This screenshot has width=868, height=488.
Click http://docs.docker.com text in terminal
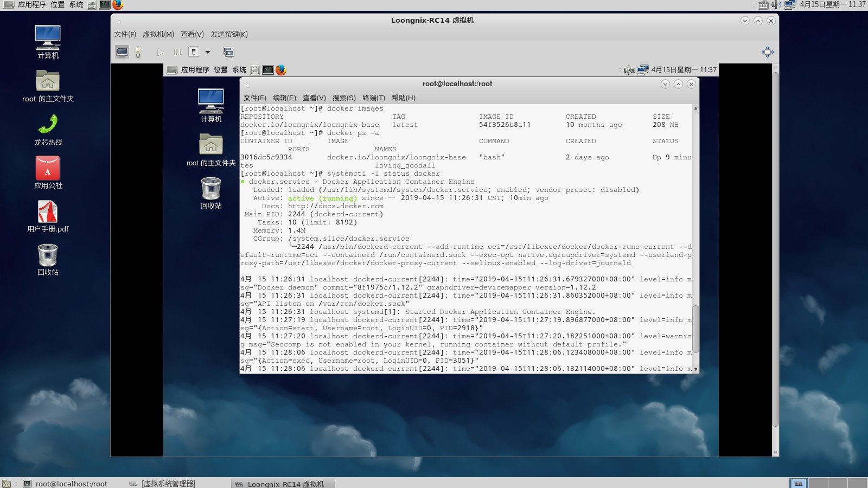point(336,206)
